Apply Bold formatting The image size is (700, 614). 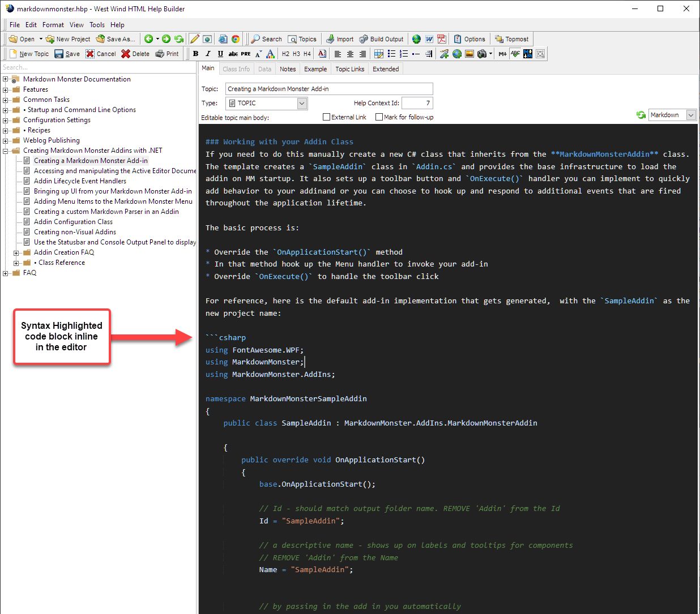pos(196,54)
